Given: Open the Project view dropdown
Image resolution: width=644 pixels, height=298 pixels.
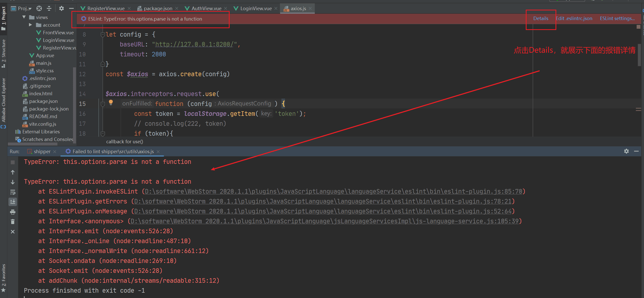Looking at the screenshot, I should (25, 8).
